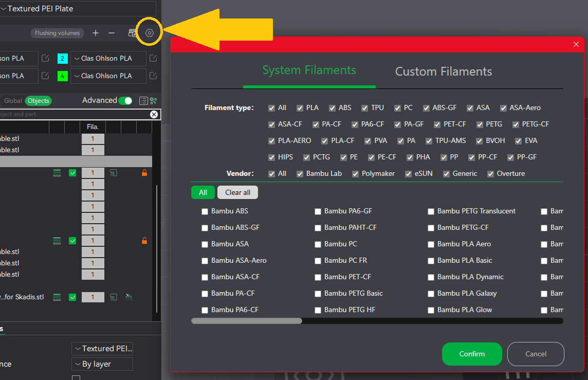This screenshot has width=588, height=380.
Task: Click the AMS sync icon beside gear
Action: point(132,33)
